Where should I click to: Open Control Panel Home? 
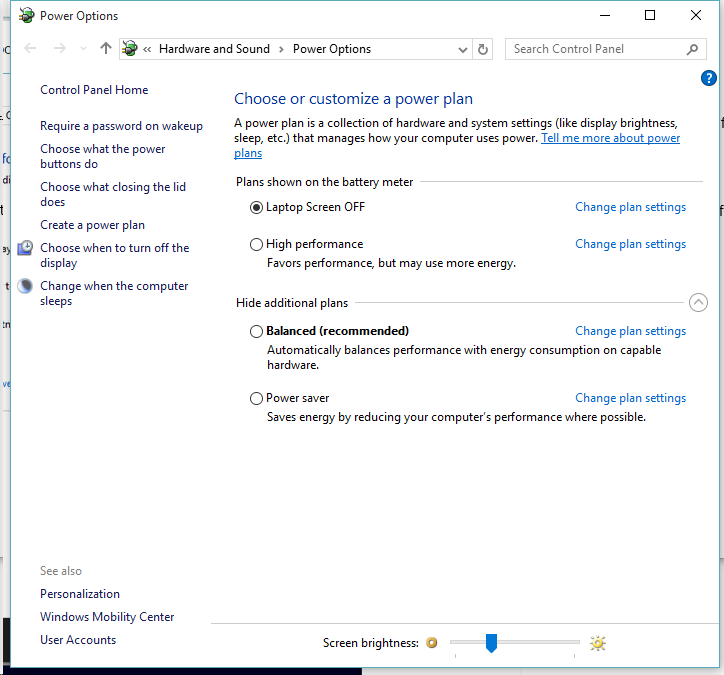point(94,90)
